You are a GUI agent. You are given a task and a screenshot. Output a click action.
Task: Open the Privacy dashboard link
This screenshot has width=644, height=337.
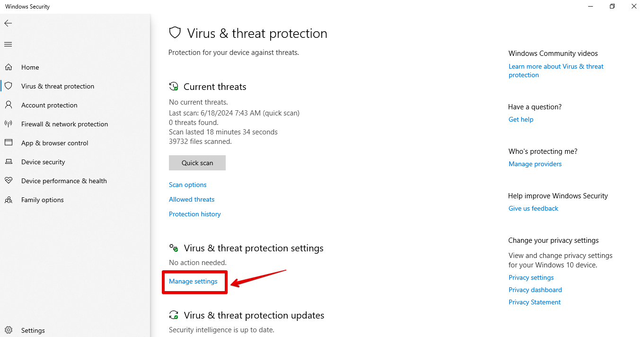535,290
